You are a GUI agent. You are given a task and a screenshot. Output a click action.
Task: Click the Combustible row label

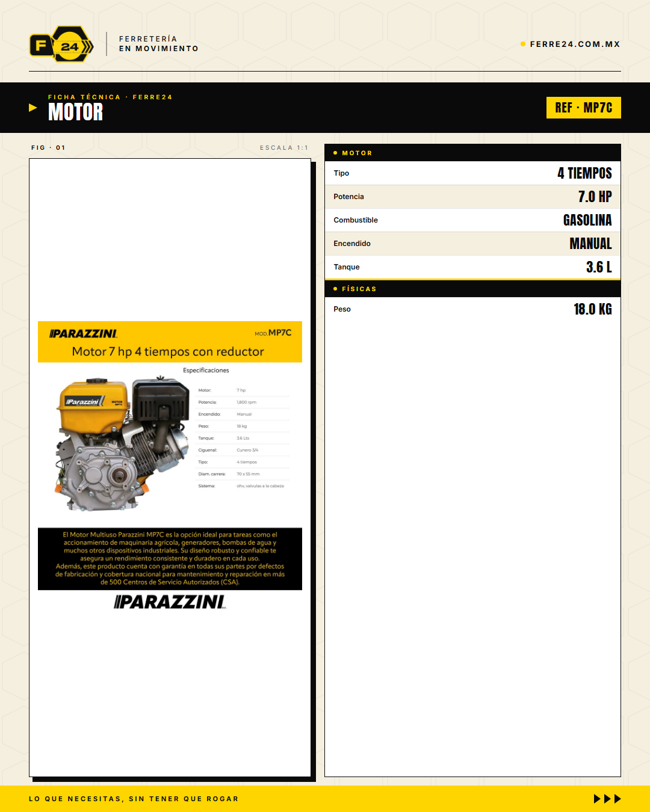click(x=356, y=220)
